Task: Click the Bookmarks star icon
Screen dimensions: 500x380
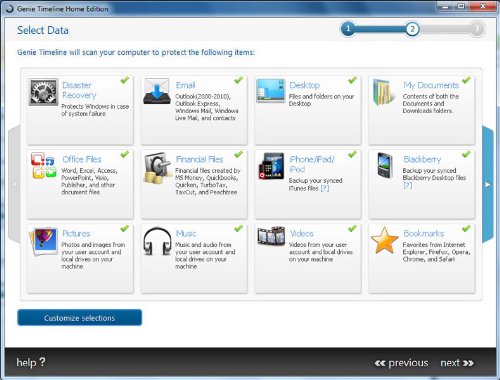Action: 384,240
